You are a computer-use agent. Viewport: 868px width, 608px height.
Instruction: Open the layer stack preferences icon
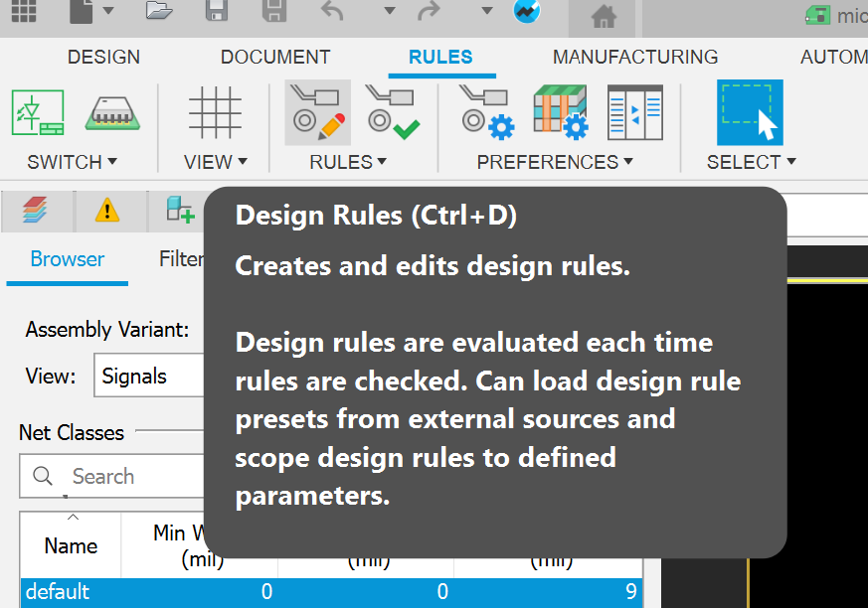[x=559, y=111]
